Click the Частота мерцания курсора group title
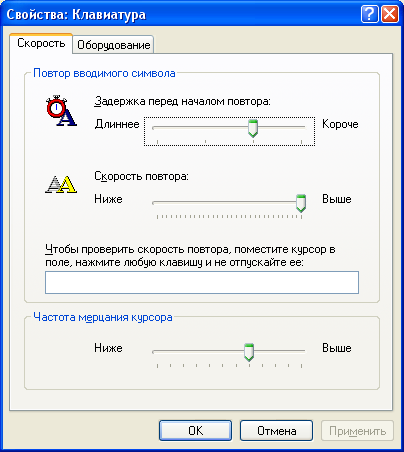Image resolution: width=404 pixels, height=452 pixels. coord(103,317)
